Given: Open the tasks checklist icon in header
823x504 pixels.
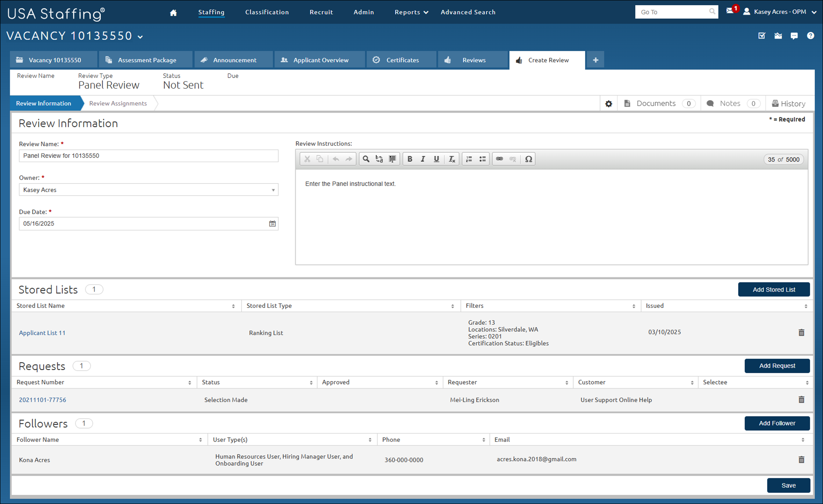Looking at the screenshot, I should click(762, 36).
